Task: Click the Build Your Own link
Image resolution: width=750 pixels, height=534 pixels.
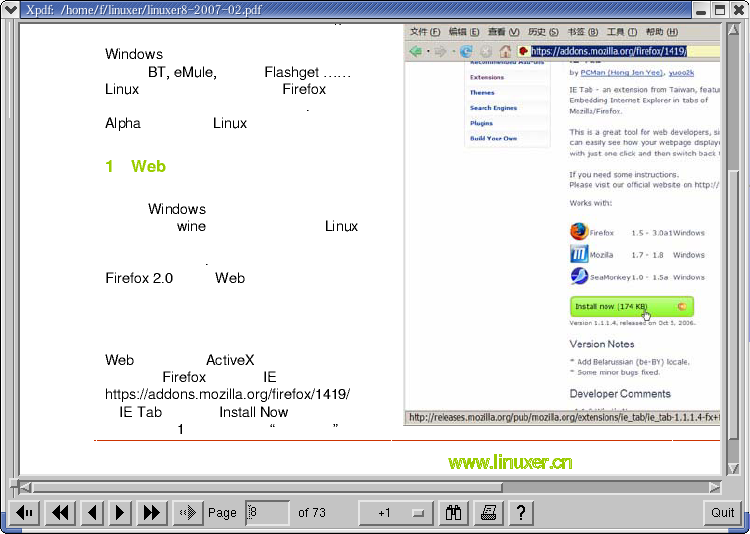Action: click(493, 138)
